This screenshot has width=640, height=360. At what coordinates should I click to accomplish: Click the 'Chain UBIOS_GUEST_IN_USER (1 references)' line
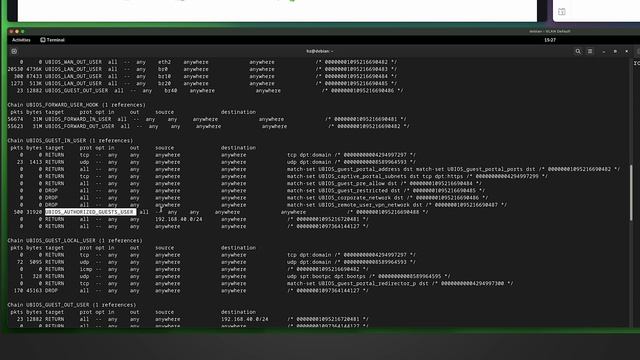pyautogui.click(x=70, y=140)
